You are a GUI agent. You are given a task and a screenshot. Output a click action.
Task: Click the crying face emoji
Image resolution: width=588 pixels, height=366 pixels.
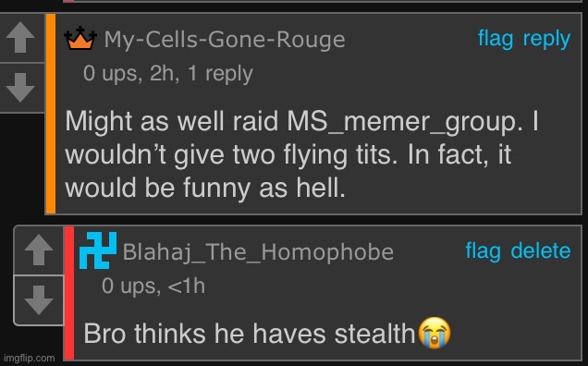(x=435, y=333)
